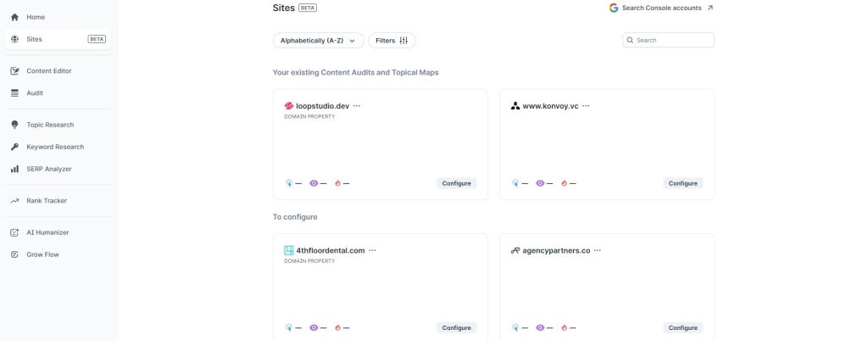This screenshot has height=341, width=868.
Task: Click purple eye icon on 4thfloordental.com card
Action: pos(314,327)
